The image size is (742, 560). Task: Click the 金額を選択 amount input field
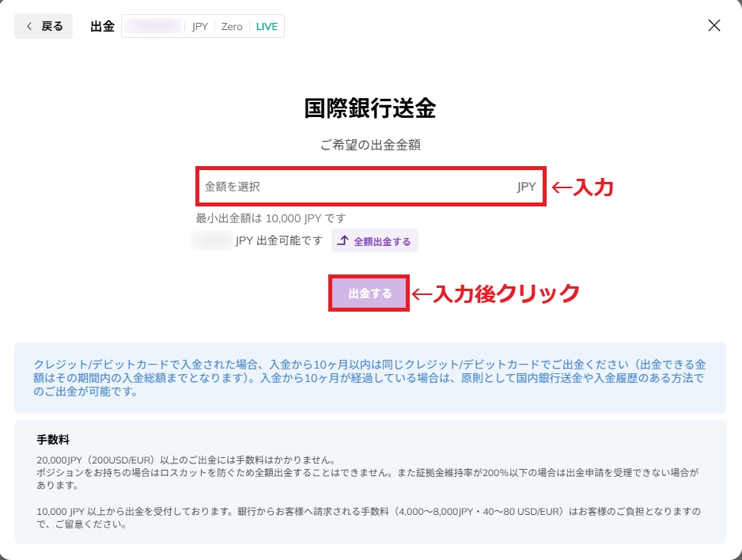tap(370, 187)
